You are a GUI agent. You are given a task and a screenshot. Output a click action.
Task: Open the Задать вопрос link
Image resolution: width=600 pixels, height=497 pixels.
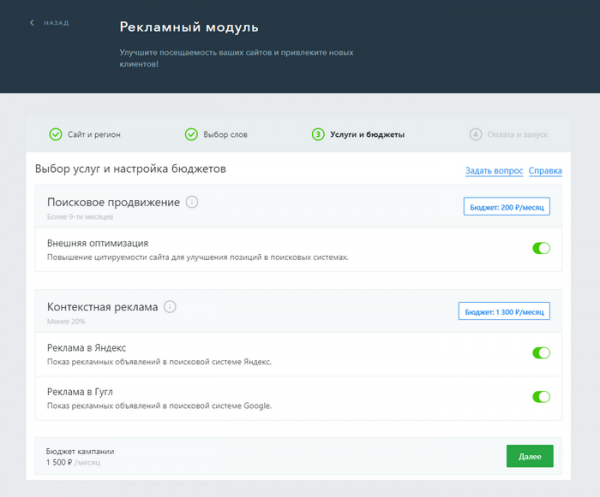click(x=494, y=171)
